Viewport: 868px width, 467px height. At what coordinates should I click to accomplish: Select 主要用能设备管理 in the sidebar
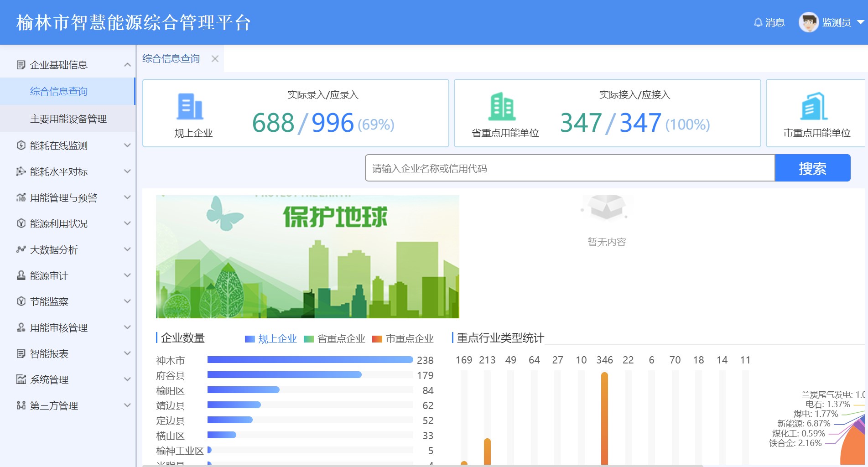click(x=68, y=119)
